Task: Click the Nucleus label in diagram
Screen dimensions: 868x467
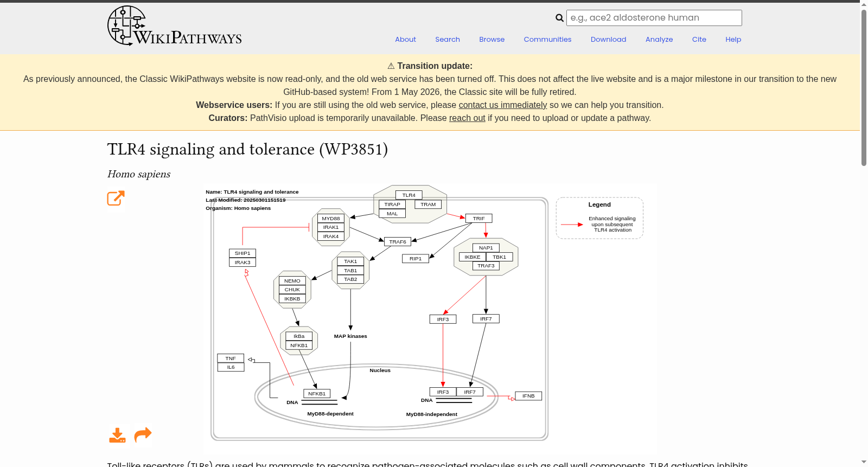Action: click(x=380, y=370)
